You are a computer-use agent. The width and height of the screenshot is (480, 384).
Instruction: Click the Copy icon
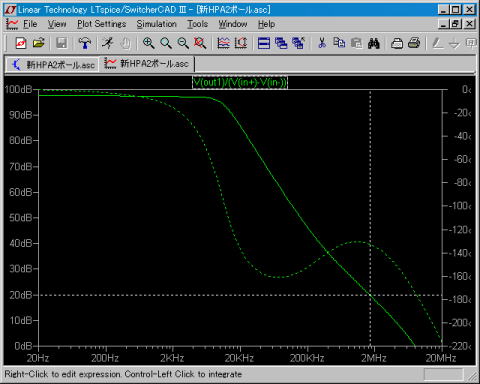pyautogui.click(x=339, y=43)
